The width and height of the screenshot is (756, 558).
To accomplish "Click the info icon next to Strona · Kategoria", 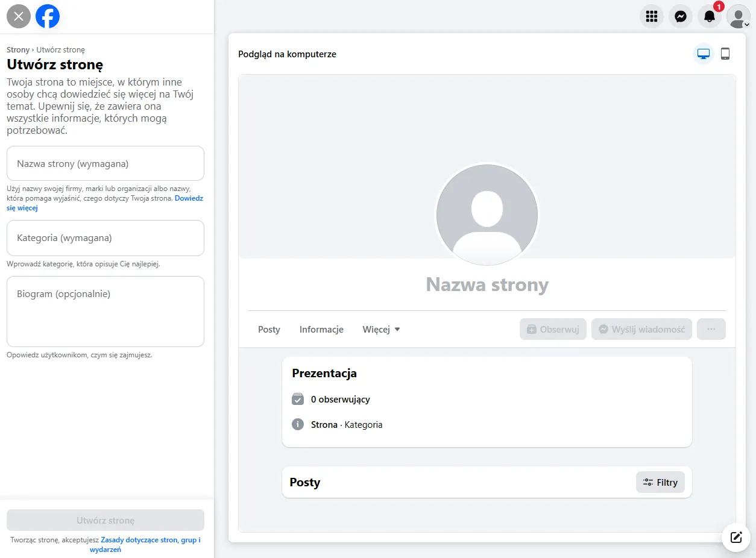I will (x=297, y=424).
